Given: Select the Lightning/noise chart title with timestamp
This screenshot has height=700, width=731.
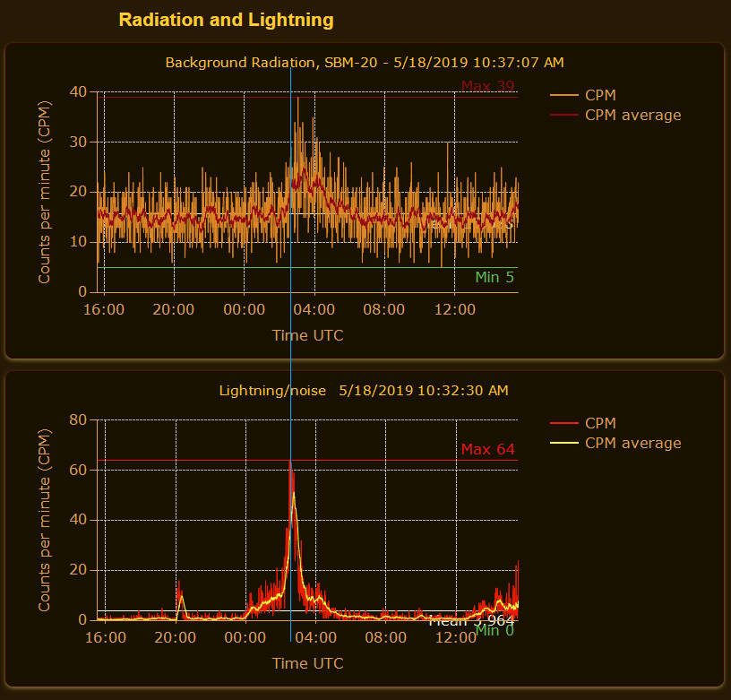Looking at the screenshot, I should point(364,391).
